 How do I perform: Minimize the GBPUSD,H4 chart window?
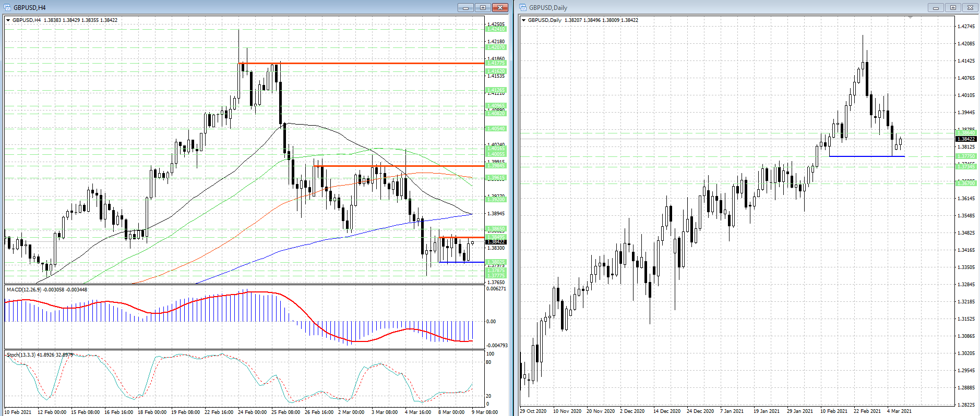click(465, 7)
